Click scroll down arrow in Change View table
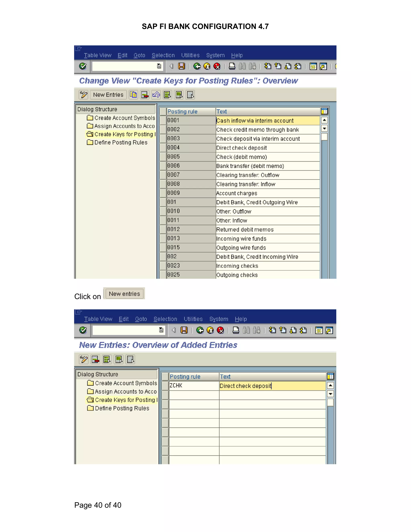411x532 pixels. click(324, 128)
